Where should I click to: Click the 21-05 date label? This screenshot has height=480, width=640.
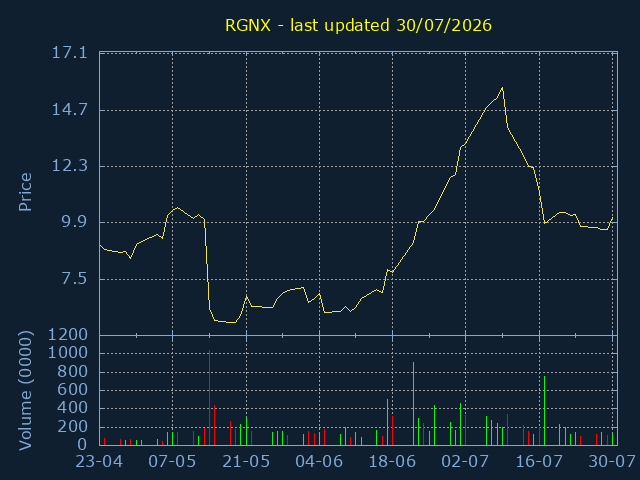tap(246, 462)
